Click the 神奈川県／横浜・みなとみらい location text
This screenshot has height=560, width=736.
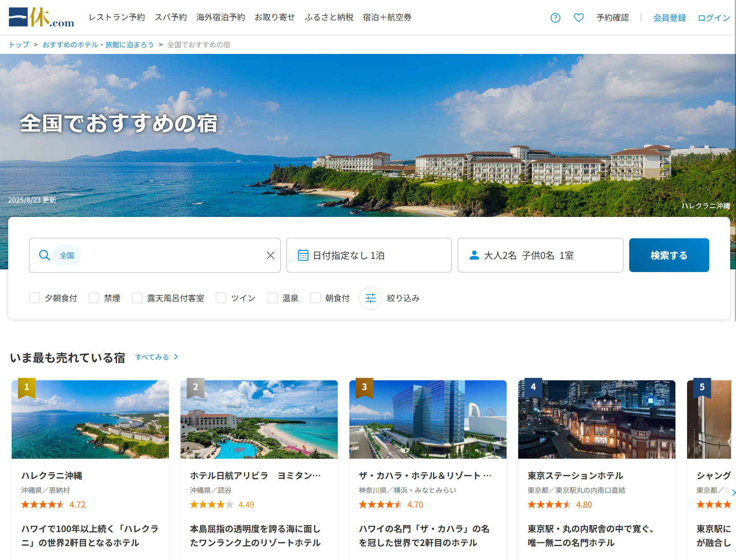click(408, 490)
